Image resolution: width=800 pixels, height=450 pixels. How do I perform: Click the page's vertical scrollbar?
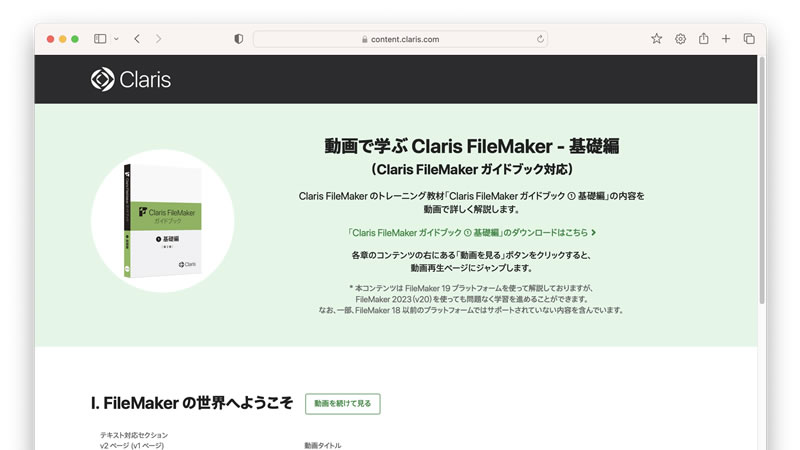[762, 180]
